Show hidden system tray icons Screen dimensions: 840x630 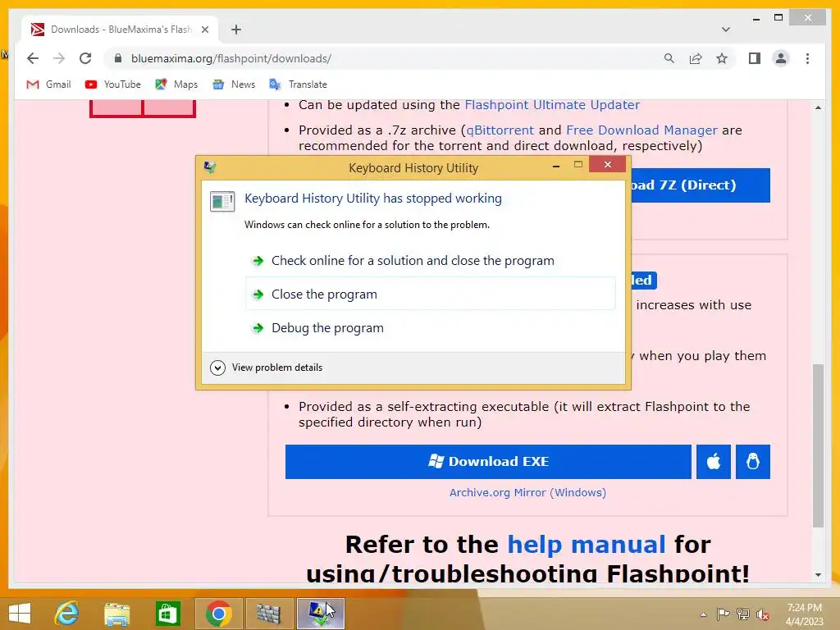click(x=703, y=614)
